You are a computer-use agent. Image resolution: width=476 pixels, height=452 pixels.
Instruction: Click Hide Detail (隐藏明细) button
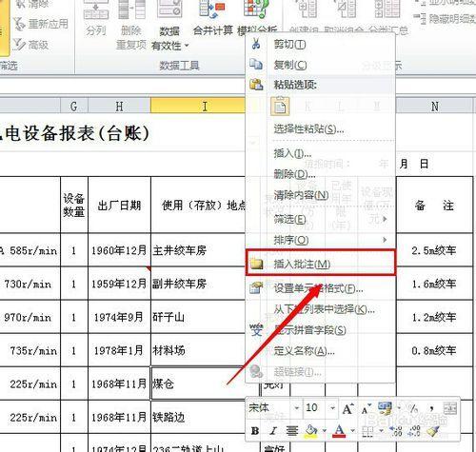click(446, 19)
